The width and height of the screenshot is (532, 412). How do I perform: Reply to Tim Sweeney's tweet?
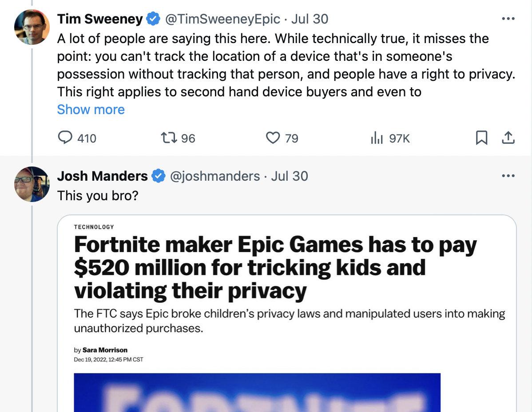pyautogui.click(x=66, y=139)
